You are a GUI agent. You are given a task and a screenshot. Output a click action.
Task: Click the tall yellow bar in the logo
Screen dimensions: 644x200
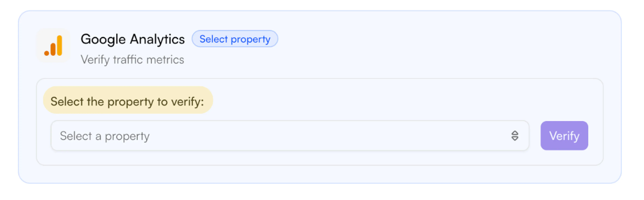60,45
